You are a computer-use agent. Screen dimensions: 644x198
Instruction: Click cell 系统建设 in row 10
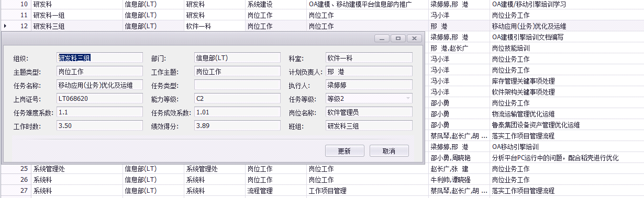[276, 4]
